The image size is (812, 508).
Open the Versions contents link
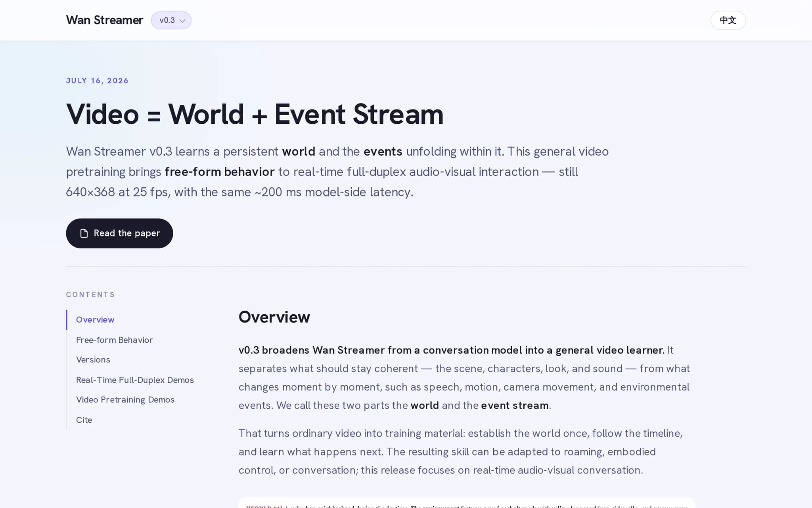[x=93, y=360]
